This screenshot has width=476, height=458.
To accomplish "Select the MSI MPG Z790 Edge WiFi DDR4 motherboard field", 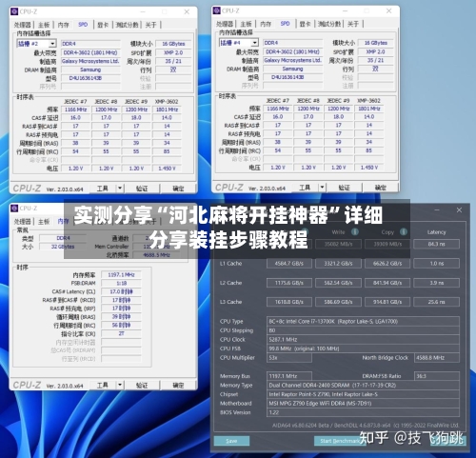I will click(x=363, y=404).
